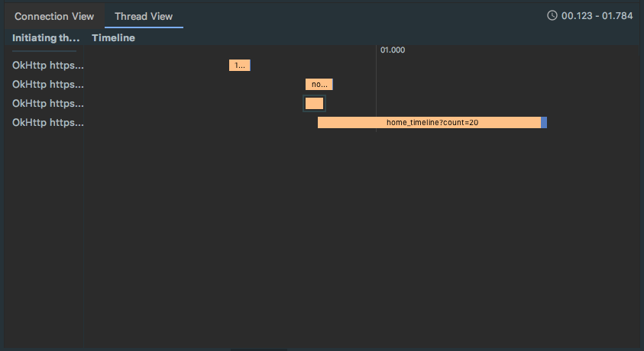Select the Thread View tab
The image size is (644, 351).
tap(144, 16)
